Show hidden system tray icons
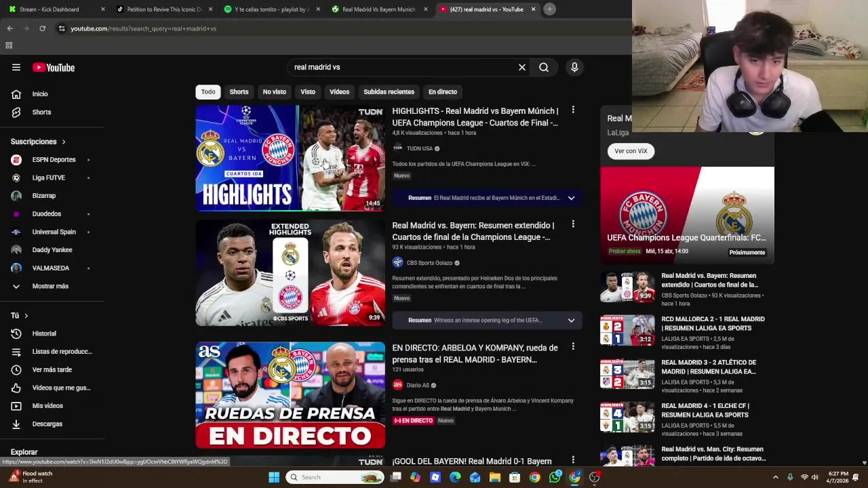 tap(775, 477)
